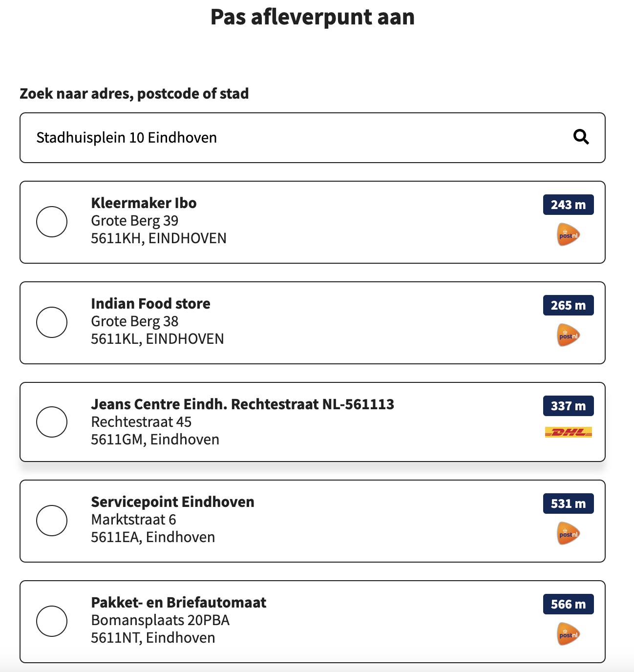634x672 pixels.
Task: Click the Bomansplaats 20PBA address line
Action: 160,620
